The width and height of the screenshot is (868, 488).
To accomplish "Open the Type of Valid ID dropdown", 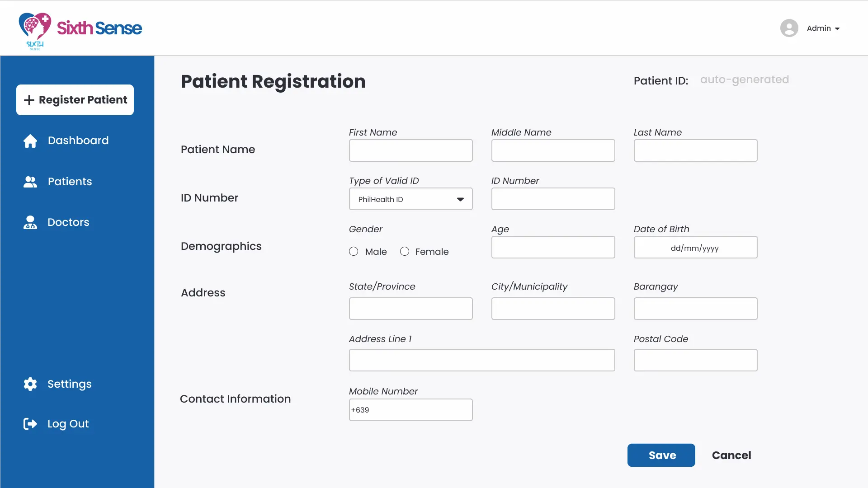I will coord(410,199).
